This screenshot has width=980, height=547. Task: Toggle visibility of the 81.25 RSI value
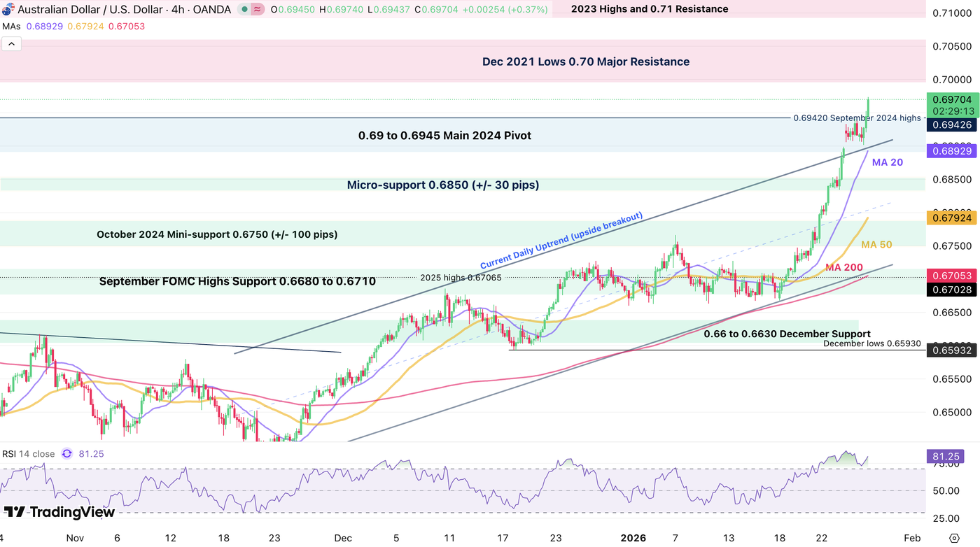[x=946, y=456]
